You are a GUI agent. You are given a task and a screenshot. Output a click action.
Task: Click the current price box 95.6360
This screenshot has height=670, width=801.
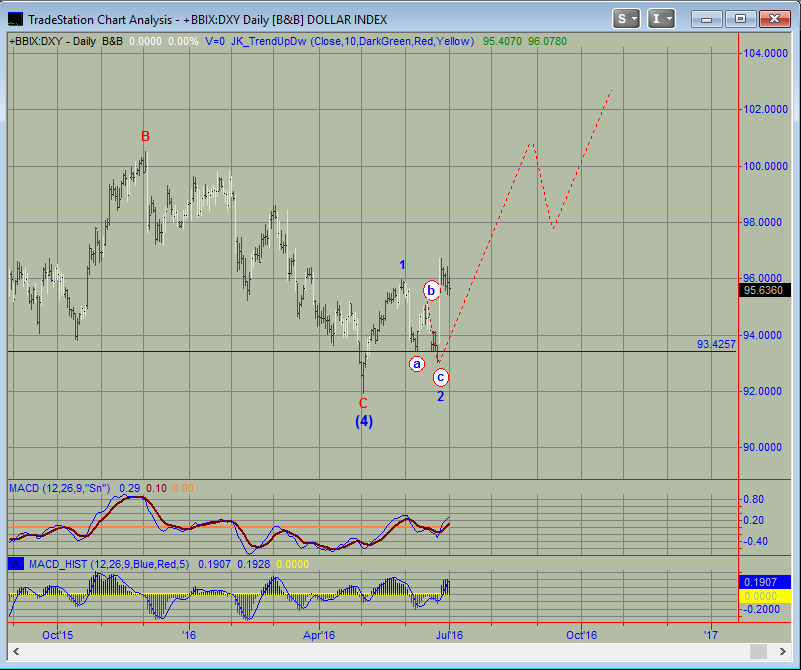click(764, 290)
